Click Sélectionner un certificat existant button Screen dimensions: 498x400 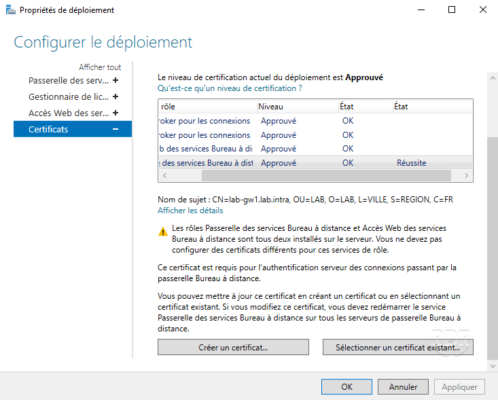398,347
